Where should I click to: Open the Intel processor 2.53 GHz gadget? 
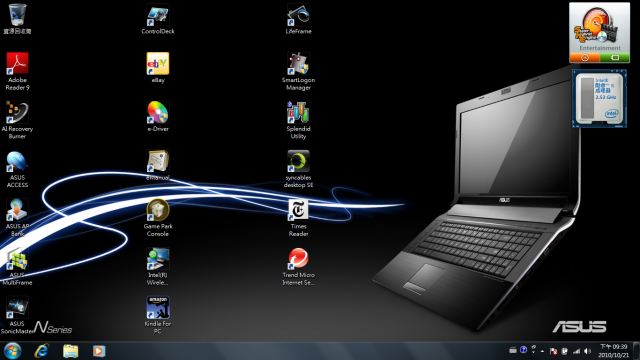click(x=599, y=98)
